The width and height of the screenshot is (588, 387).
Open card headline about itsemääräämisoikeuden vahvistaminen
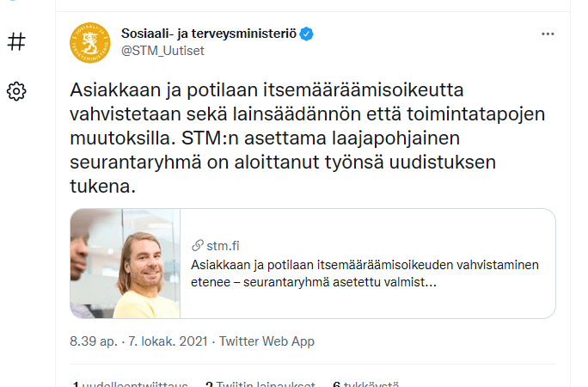coord(365,273)
